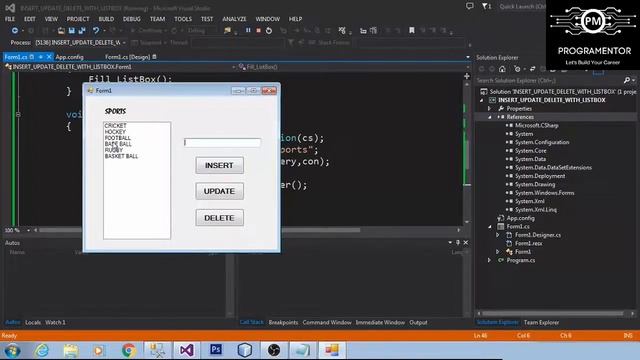
Task: Close the Autos panel with X
Action: coord(466,242)
